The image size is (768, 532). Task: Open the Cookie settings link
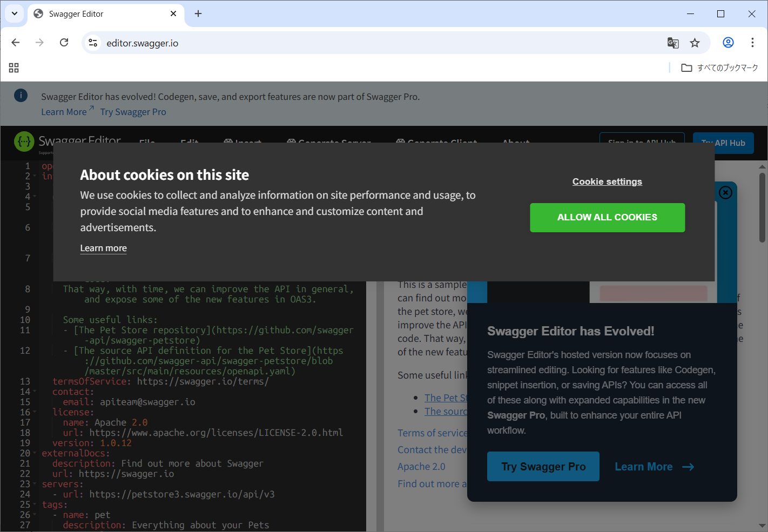pos(607,181)
